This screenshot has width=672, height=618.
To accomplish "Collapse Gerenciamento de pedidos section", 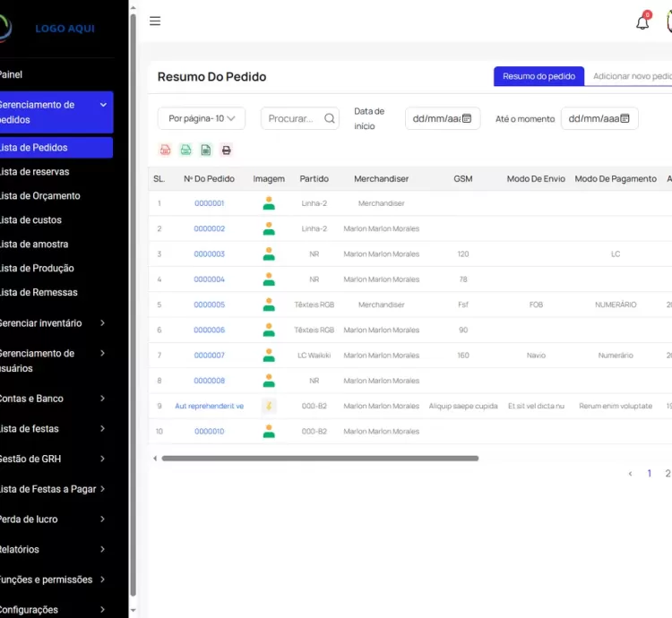I will (x=103, y=105).
